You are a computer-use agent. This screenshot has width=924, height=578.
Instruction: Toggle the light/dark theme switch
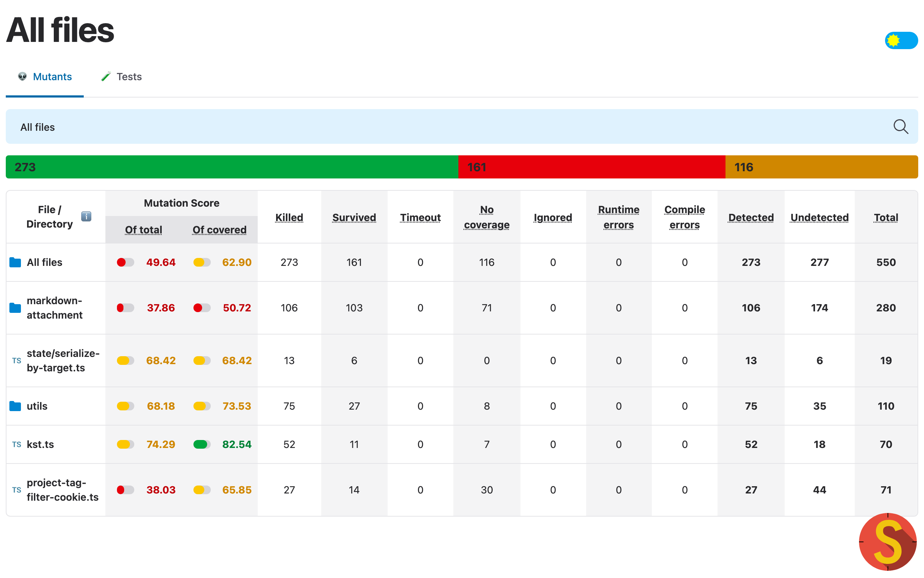pos(901,40)
